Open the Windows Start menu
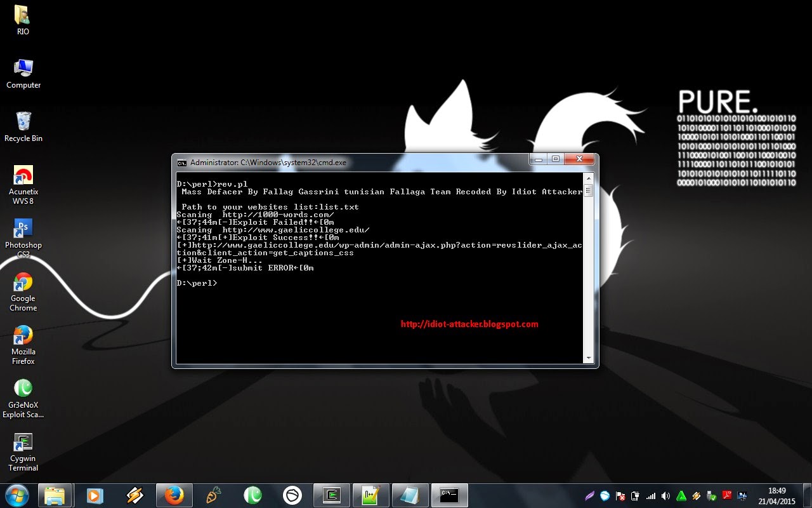 [x=16, y=495]
